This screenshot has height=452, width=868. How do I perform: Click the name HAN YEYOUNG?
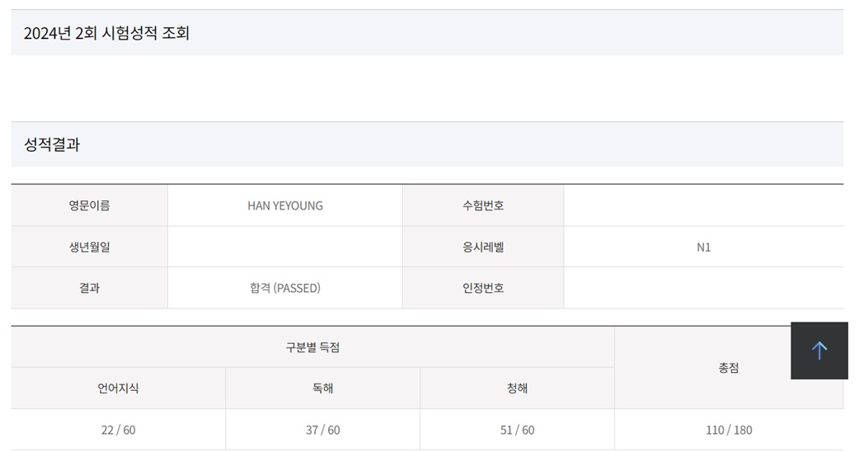tap(285, 205)
